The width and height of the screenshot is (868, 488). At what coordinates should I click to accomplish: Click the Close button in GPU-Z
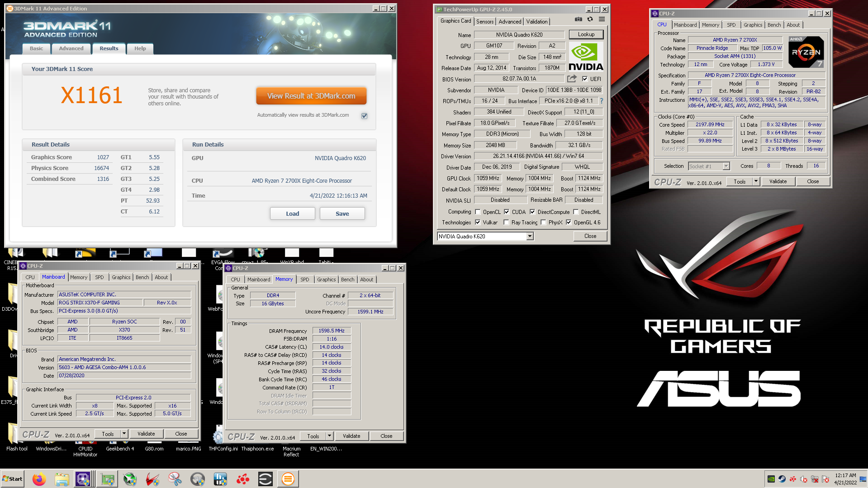click(590, 236)
